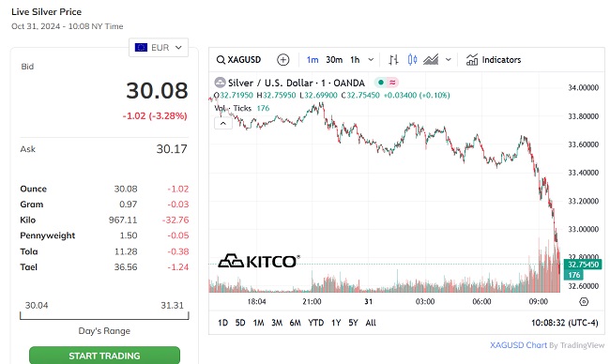Expand the time interval dropdown arrow

click(x=371, y=60)
